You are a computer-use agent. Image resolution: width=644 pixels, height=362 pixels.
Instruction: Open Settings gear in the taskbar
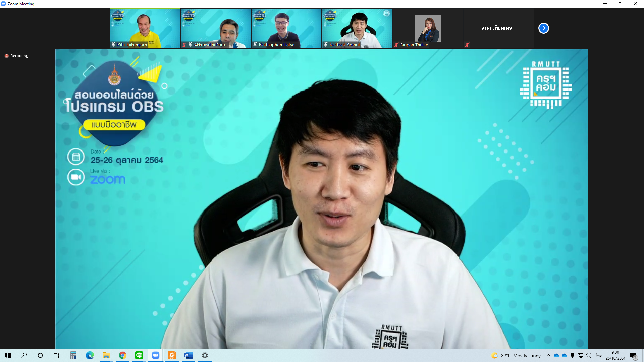[205, 355]
